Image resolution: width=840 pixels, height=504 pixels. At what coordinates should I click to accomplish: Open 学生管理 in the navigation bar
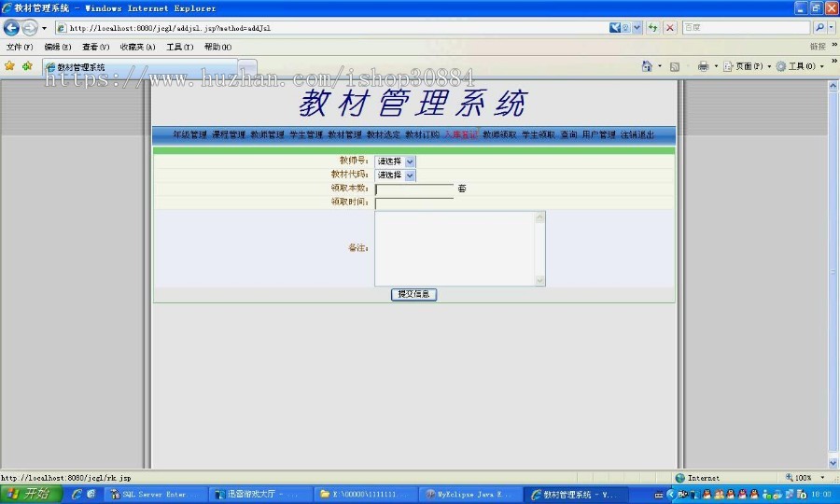click(306, 135)
